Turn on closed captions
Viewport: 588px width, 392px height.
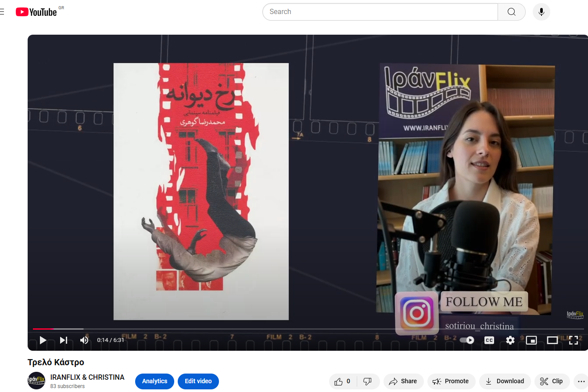coord(489,340)
